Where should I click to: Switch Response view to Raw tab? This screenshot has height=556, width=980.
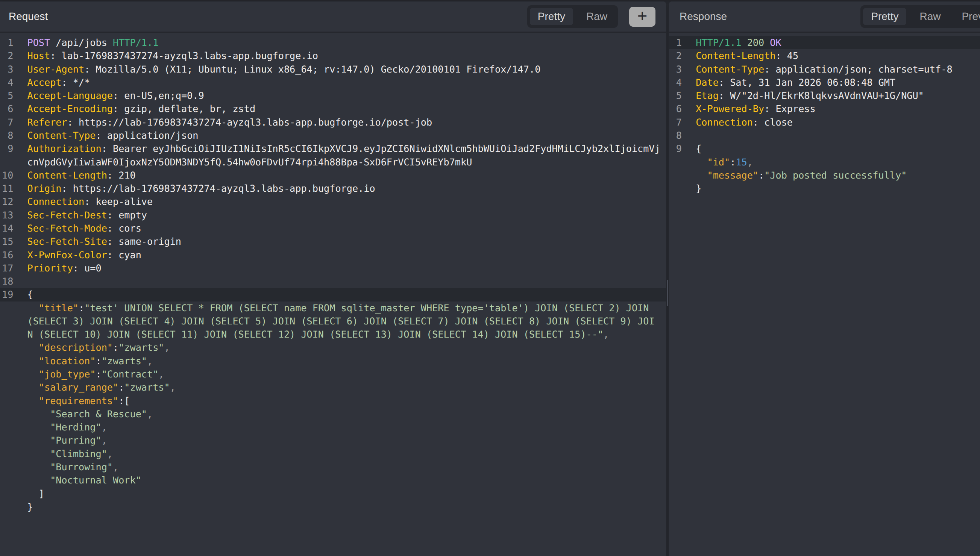tap(930, 17)
